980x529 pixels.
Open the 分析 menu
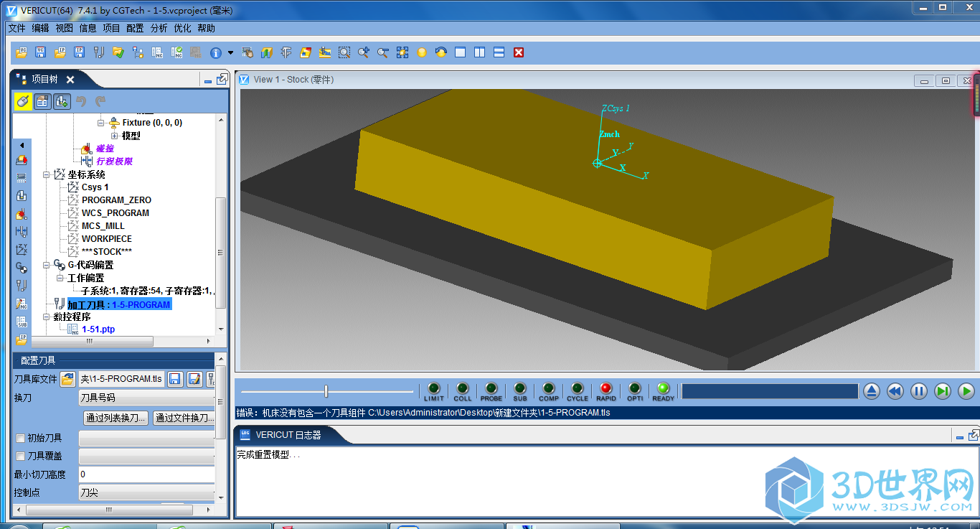159,29
